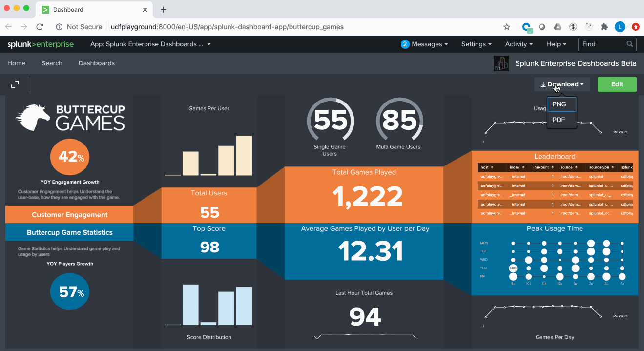Viewport: 644px width, 351px height.
Task: Click the average games value 12.31
Action: (x=371, y=251)
